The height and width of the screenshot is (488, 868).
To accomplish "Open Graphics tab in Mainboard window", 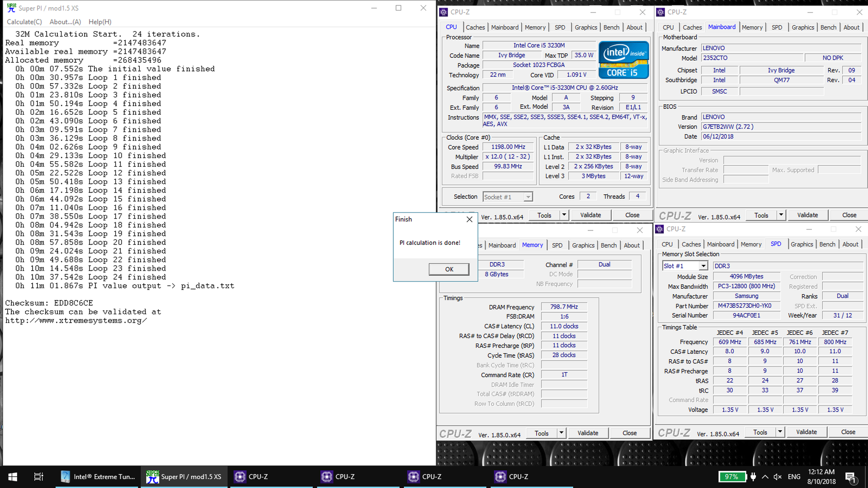I will [x=803, y=28].
